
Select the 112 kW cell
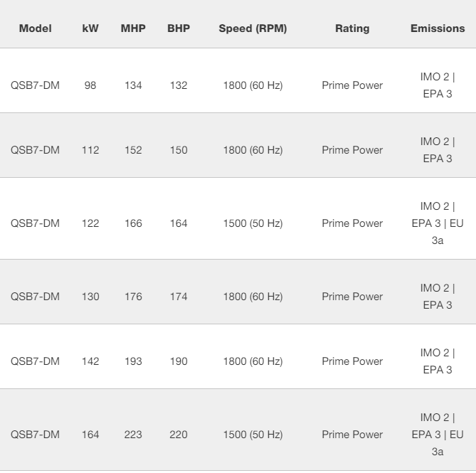90,150
